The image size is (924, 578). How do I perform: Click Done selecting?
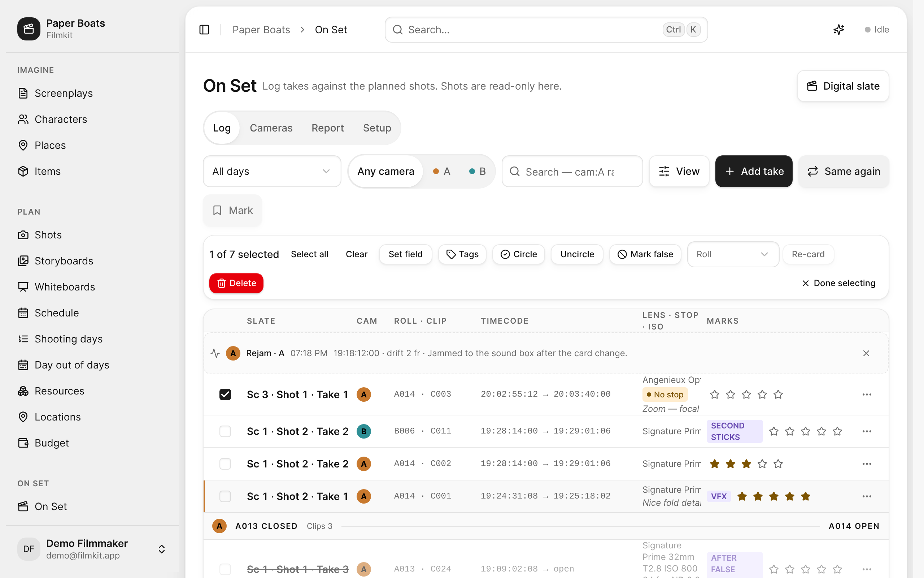click(x=838, y=283)
